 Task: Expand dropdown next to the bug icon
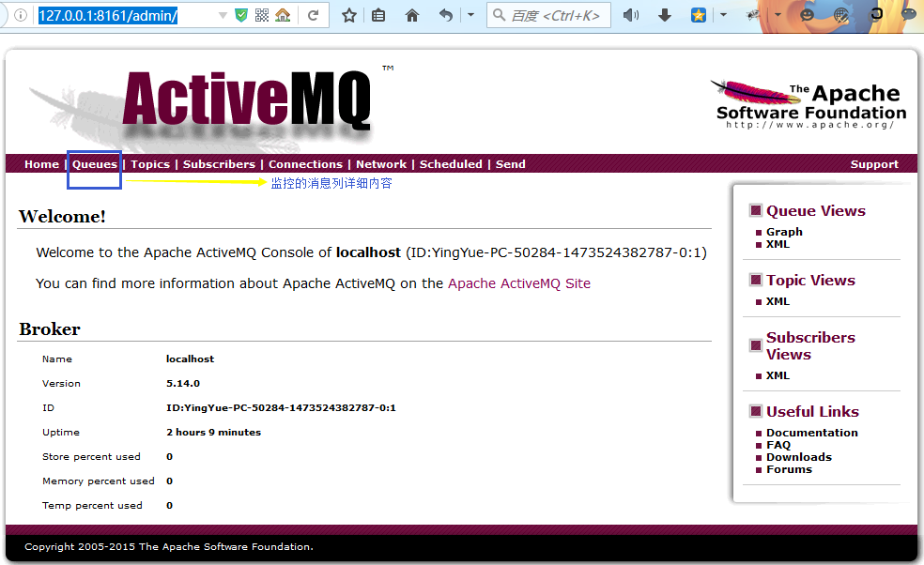coord(778,15)
